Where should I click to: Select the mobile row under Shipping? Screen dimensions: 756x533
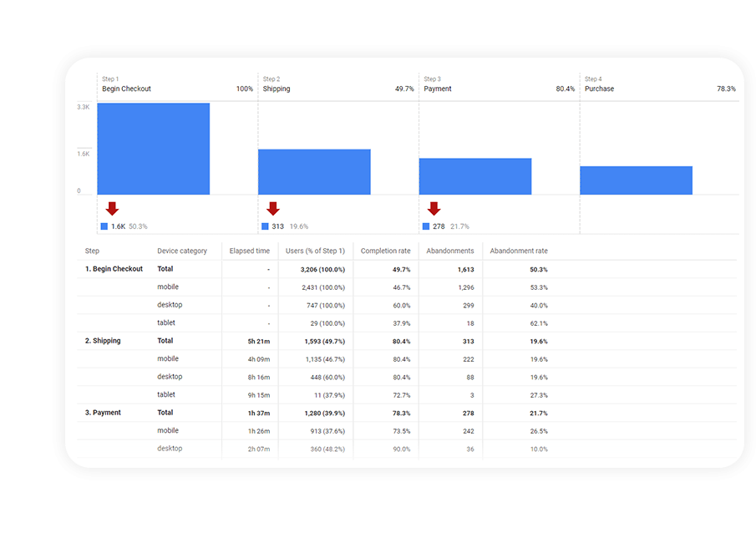point(168,358)
